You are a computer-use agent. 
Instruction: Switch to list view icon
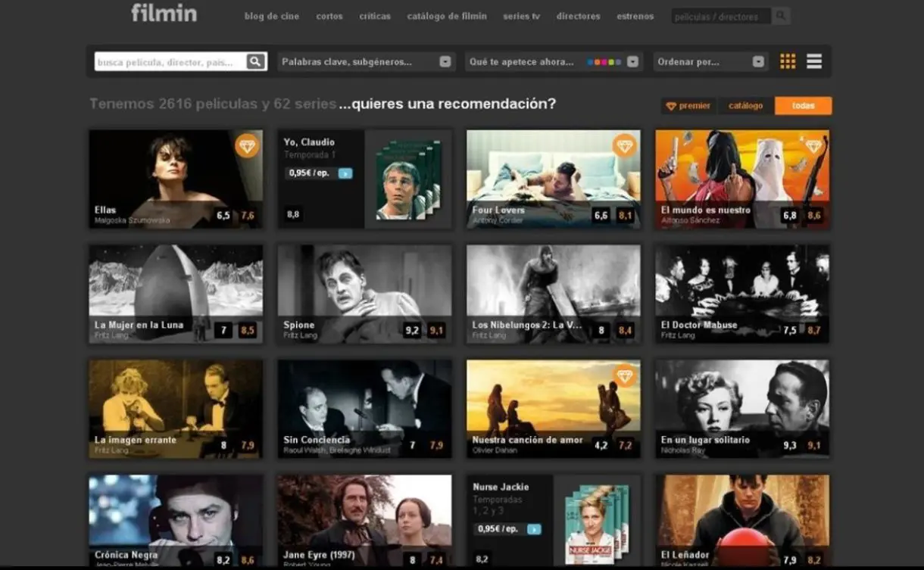(x=814, y=62)
